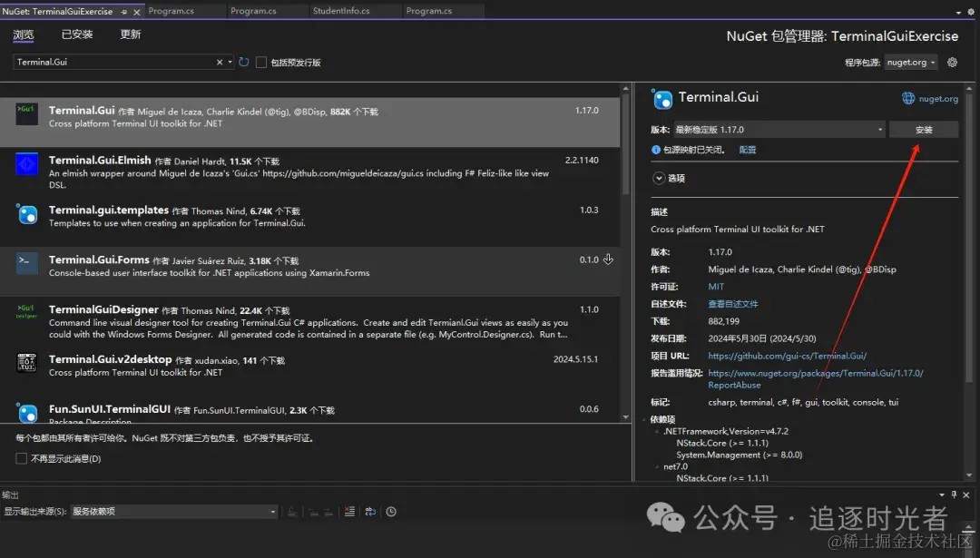Open the first Program.cs document tab
This screenshot has height=558, width=980.
tap(184, 11)
